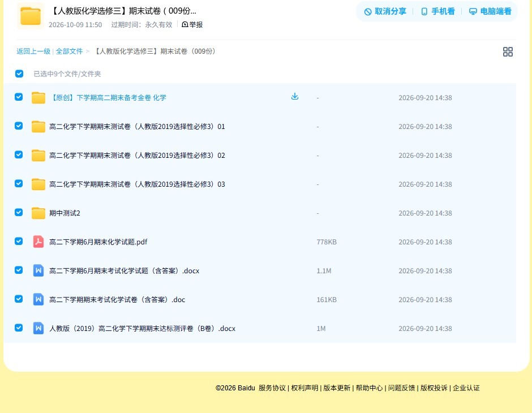The height and width of the screenshot is (413, 532).
Task: Click 手机看 to view on phone
Action: (437, 11)
